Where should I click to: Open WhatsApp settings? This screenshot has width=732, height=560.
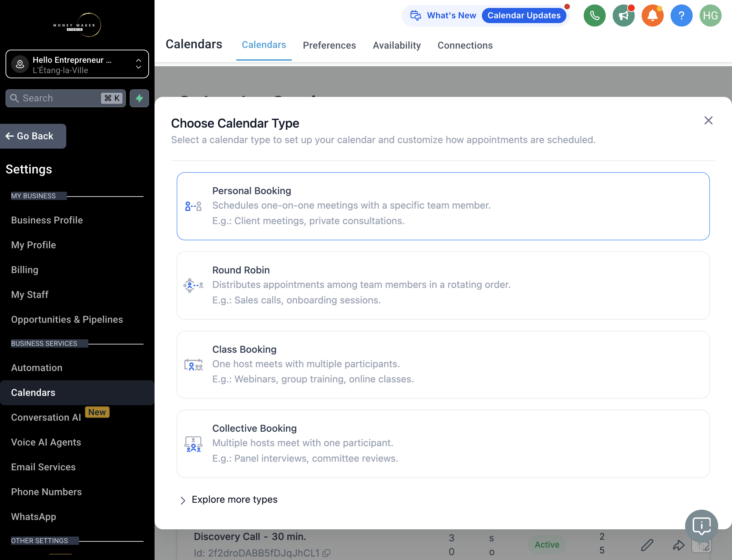click(x=34, y=517)
